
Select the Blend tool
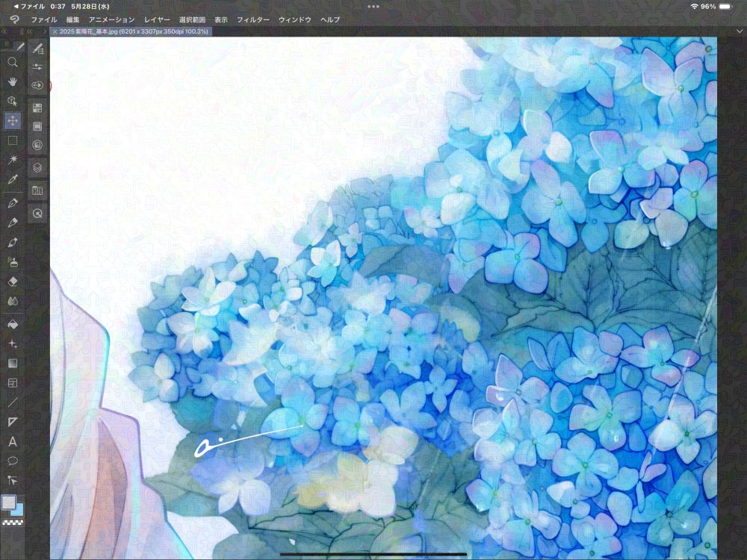[13, 301]
